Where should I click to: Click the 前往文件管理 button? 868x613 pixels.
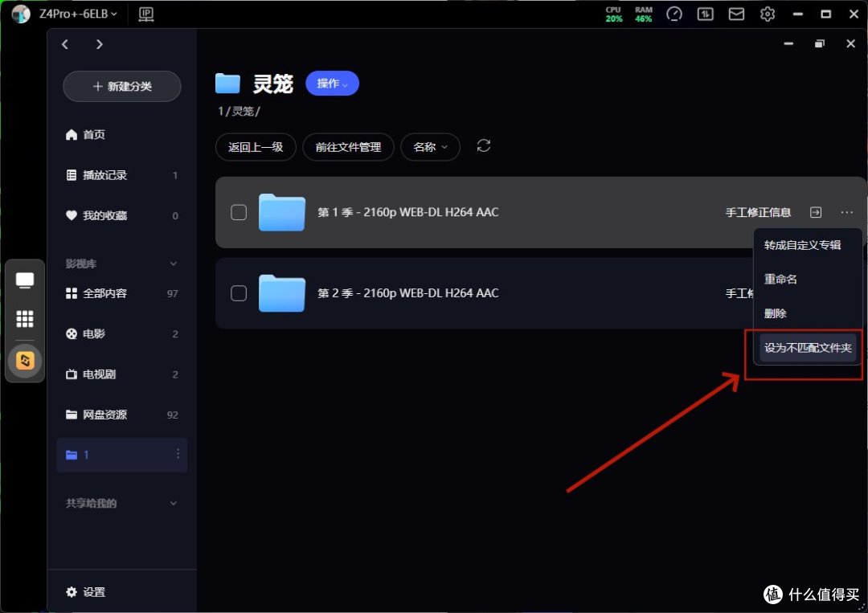tap(348, 147)
